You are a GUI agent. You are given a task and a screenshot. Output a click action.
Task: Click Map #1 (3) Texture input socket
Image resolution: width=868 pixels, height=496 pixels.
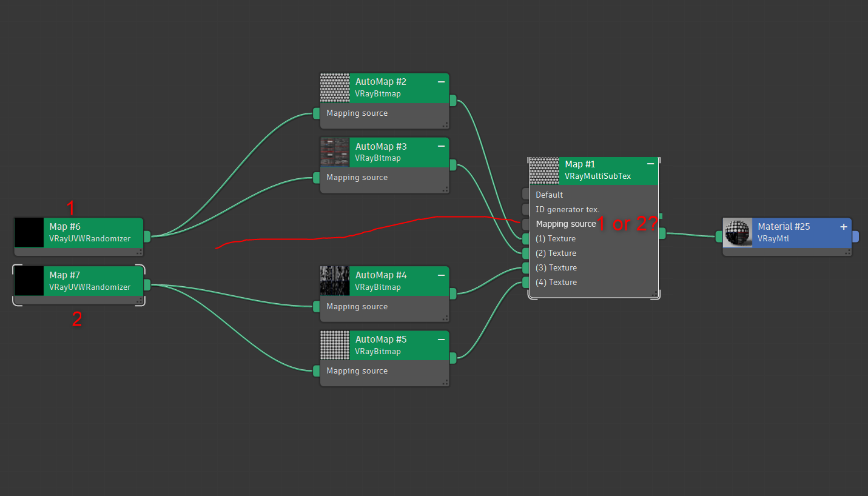[x=525, y=267]
